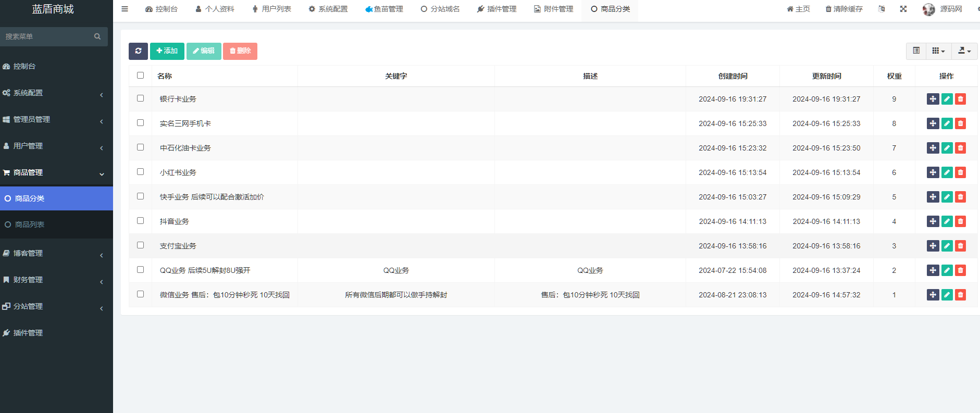This screenshot has height=413, width=980.
Task: Toggle the sidebar hamburger menu icon
Action: tap(125, 9)
